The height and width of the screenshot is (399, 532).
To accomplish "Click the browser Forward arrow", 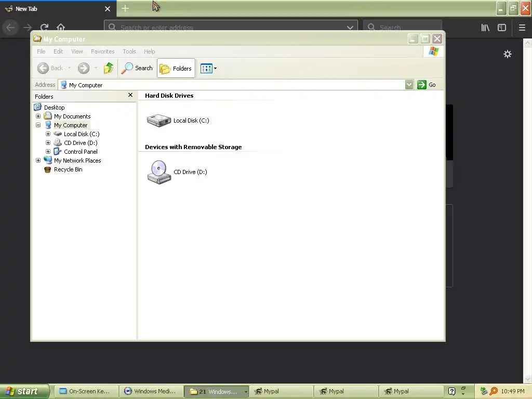I will click(x=28, y=28).
